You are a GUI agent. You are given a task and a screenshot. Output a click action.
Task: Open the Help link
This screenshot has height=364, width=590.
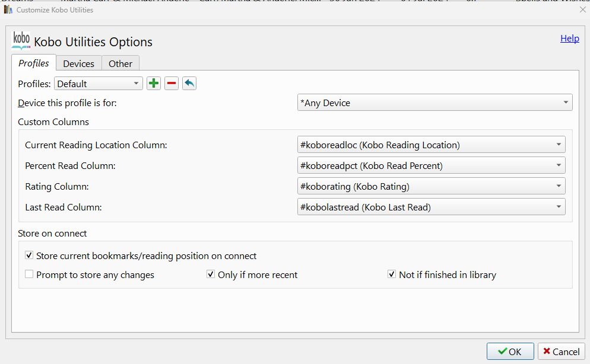coord(569,39)
